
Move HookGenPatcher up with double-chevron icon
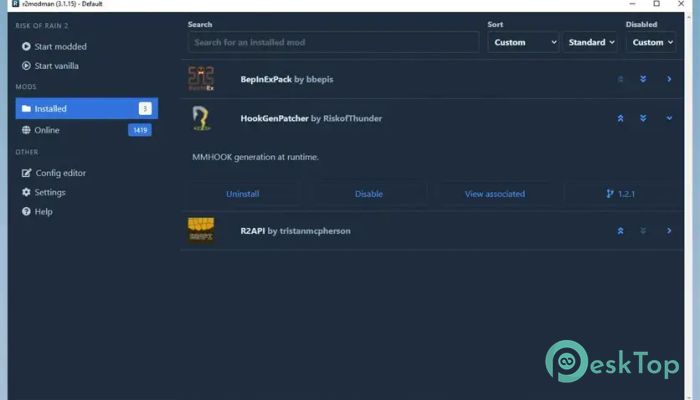coord(620,118)
